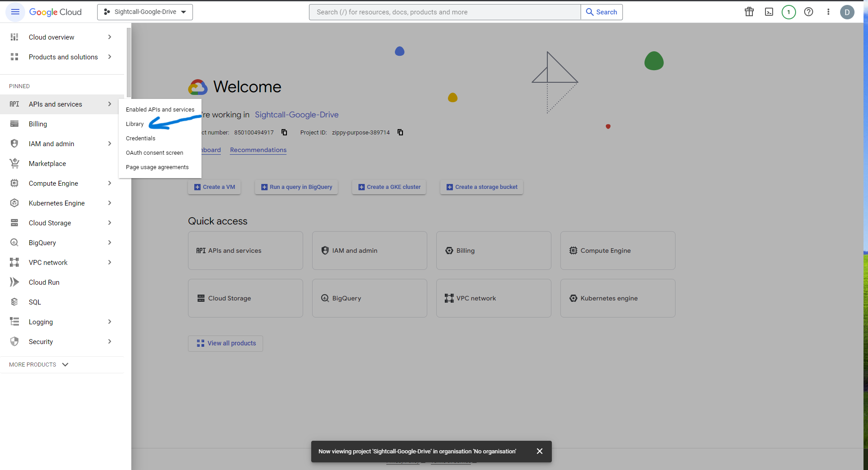Open the help question mark icon
Viewport: 868px width, 470px height.
[x=809, y=12]
